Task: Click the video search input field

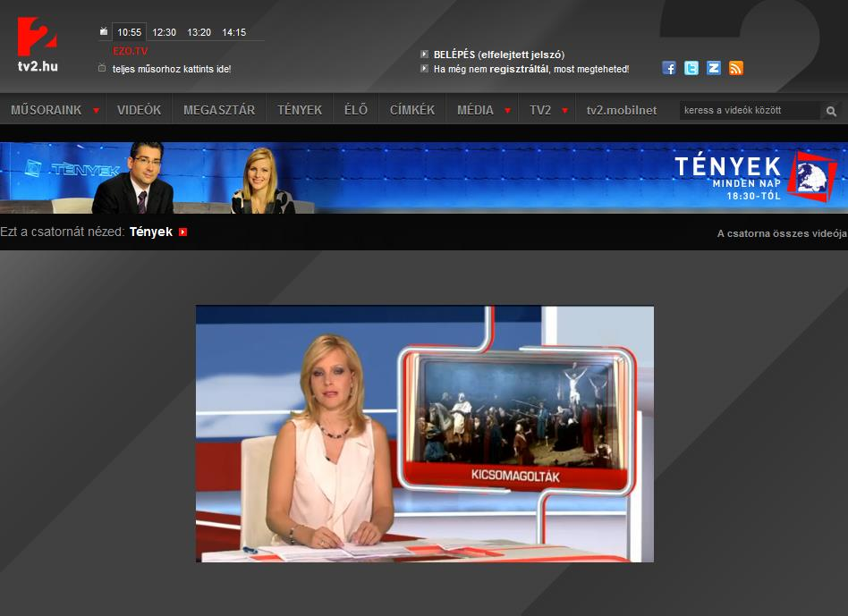Action: (750, 110)
